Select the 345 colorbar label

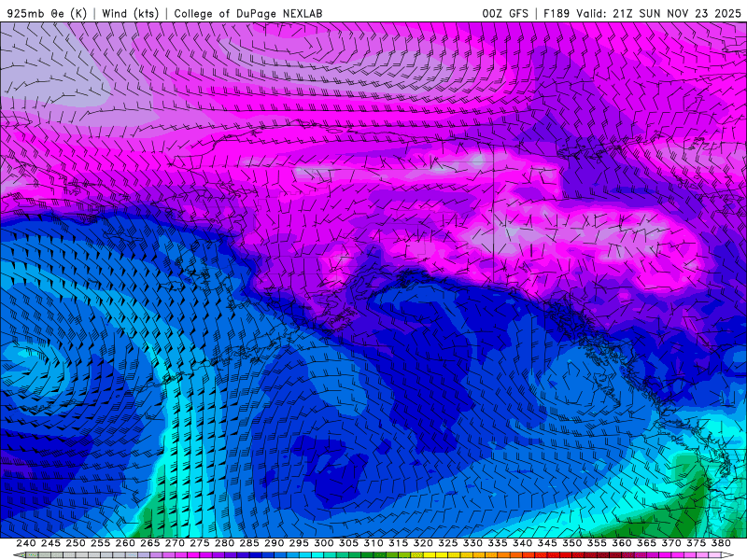coord(546,543)
